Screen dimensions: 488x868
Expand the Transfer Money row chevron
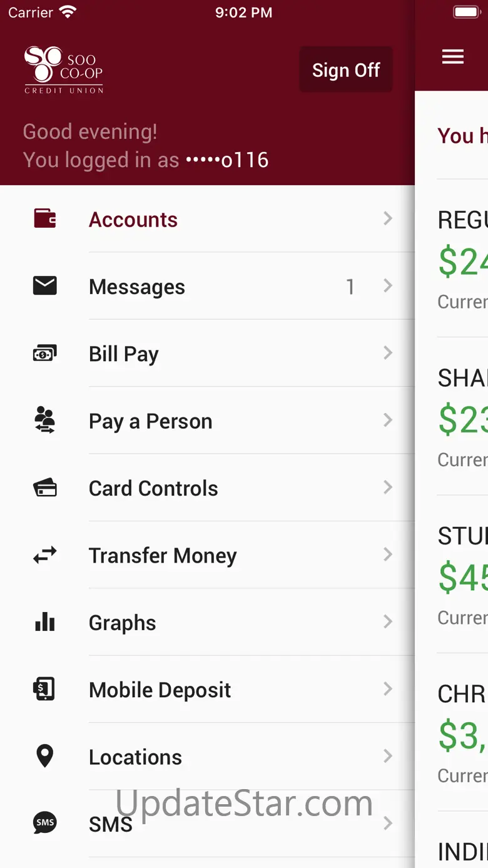pos(388,554)
